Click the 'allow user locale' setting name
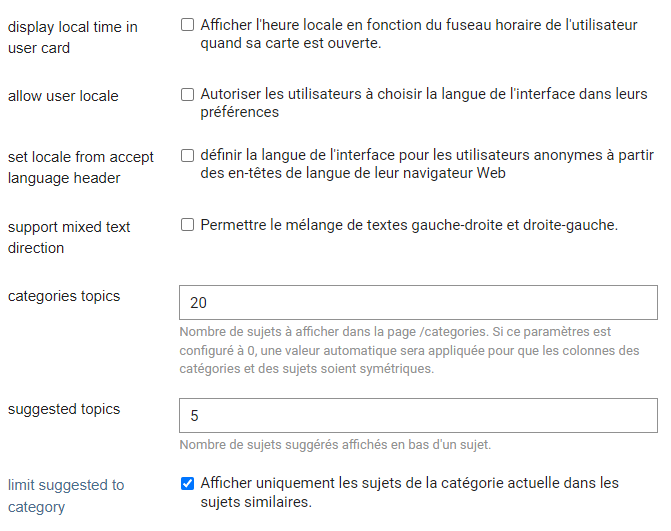Image resolution: width=671 pixels, height=531 pixels. click(63, 96)
